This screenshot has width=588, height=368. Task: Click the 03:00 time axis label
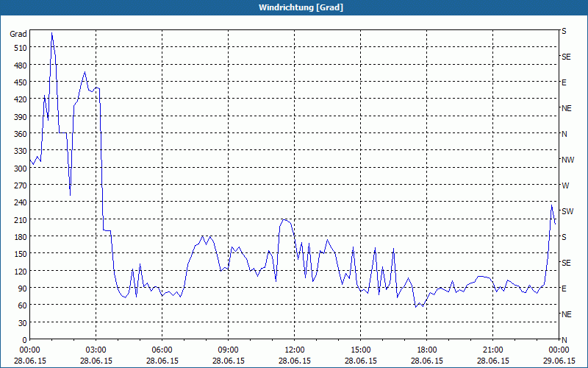click(x=96, y=350)
